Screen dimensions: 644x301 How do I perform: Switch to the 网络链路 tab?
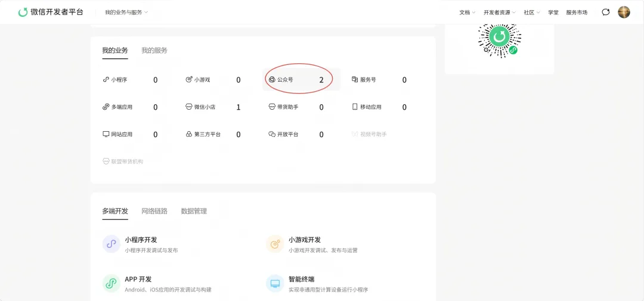[x=154, y=211]
